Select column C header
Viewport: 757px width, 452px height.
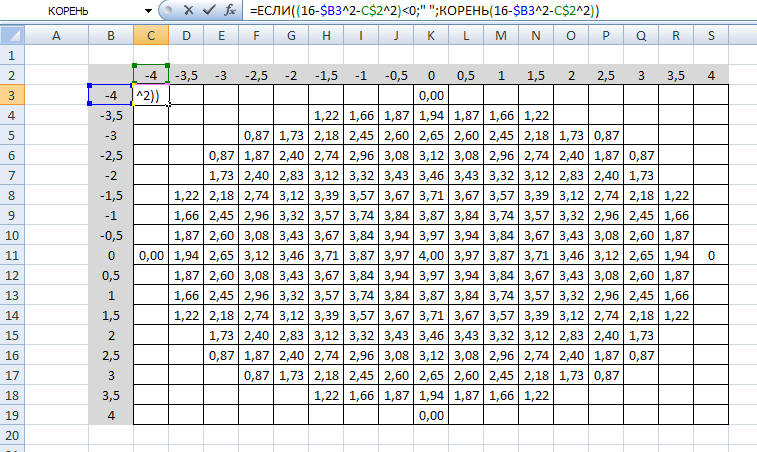pos(151,37)
